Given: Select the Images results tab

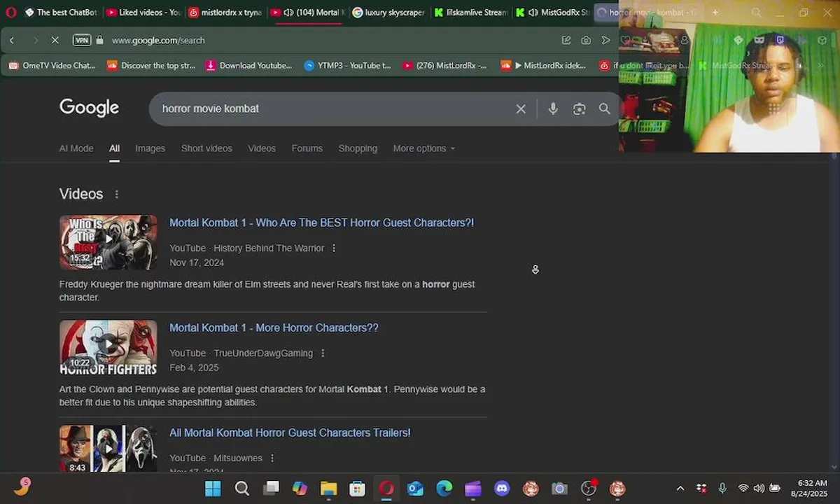Looking at the screenshot, I should (150, 148).
